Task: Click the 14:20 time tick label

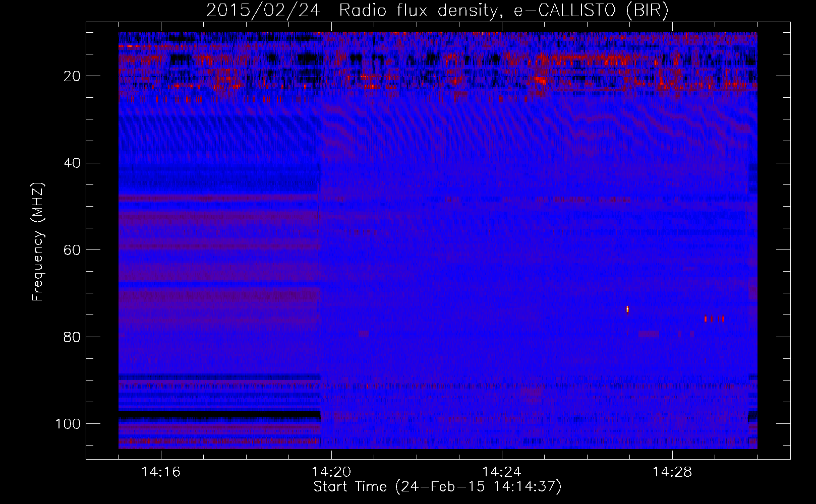Action: tap(331, 472)
